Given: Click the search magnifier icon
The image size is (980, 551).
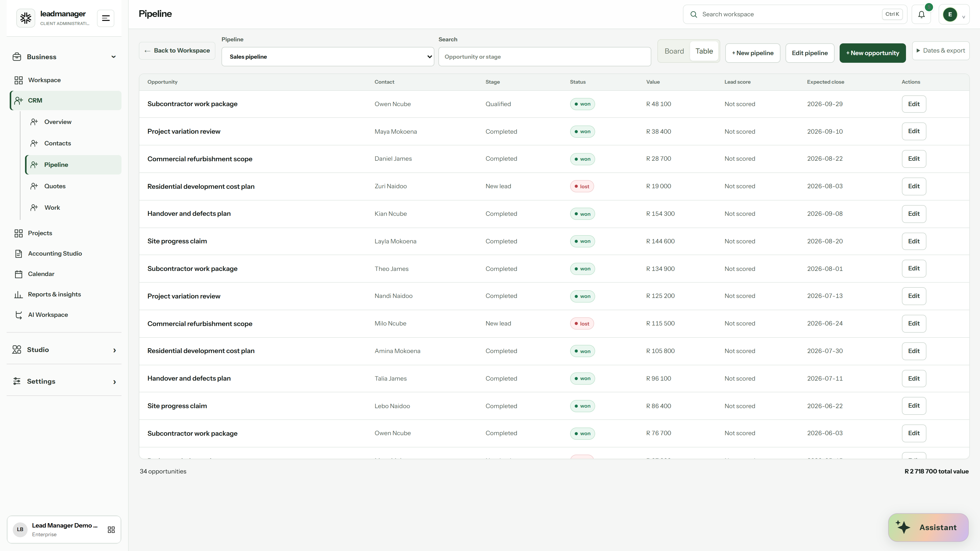Looking at the screenshot, I should (694, 15).
